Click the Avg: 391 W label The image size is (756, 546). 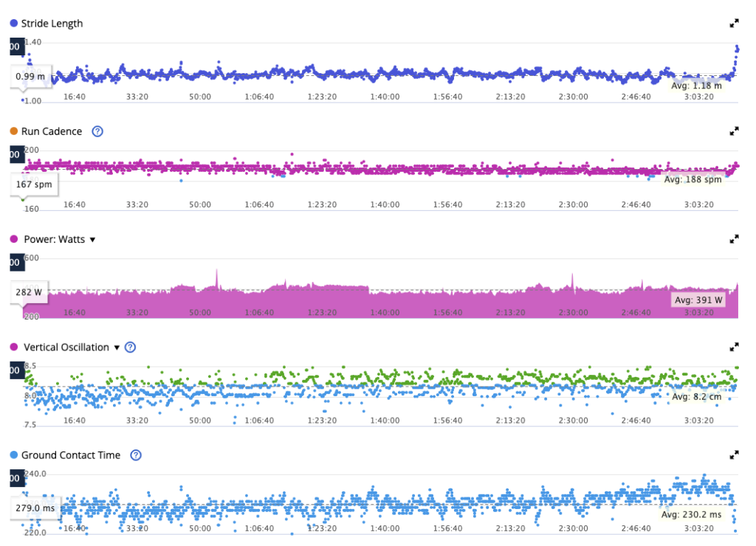click(698, 300)
